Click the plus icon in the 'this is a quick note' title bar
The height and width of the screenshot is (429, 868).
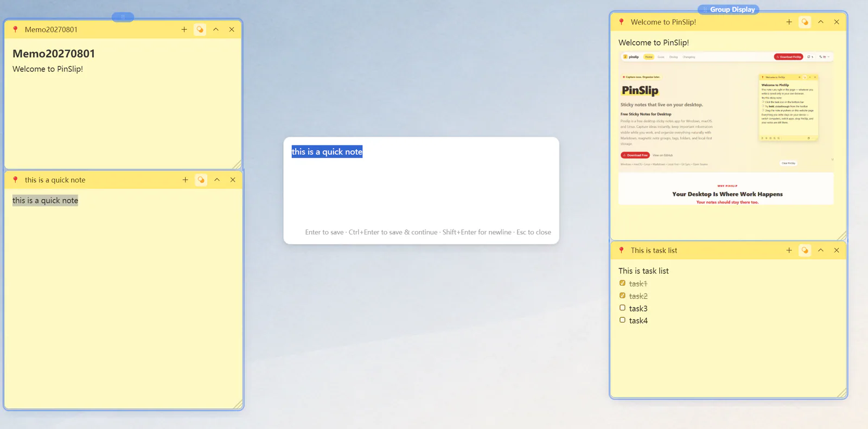(185, 180)
